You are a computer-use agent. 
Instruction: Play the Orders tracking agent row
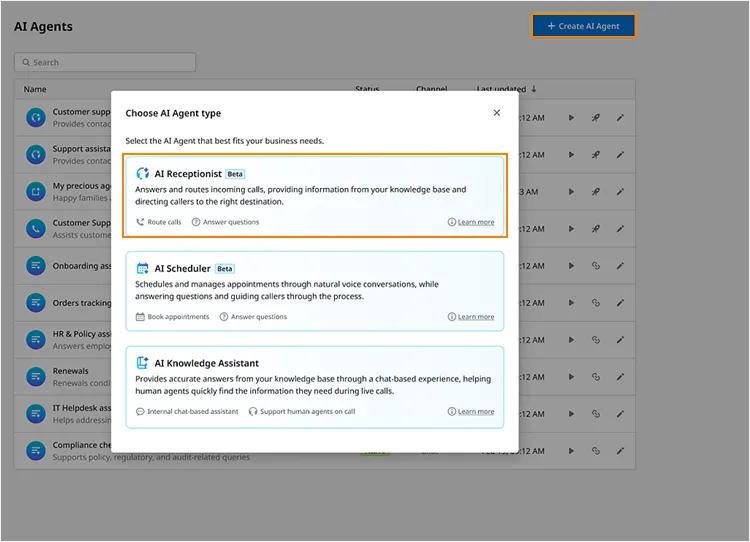coord(571,303)
